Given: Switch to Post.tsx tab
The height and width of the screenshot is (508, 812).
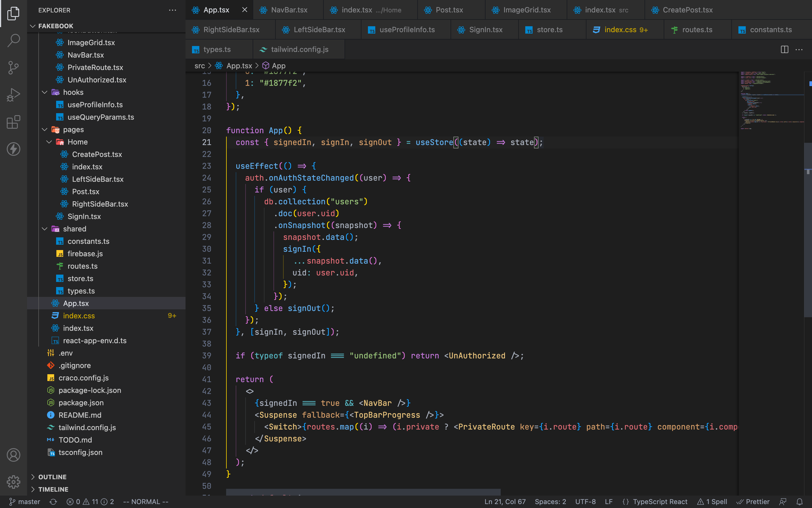Looking at the screenshot, I should pos(451,10).
